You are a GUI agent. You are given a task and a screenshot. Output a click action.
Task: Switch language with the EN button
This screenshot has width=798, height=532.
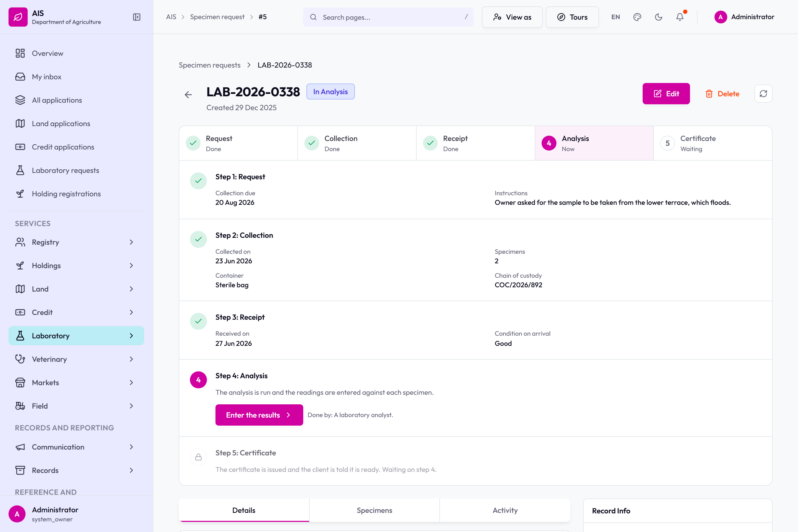616,17
